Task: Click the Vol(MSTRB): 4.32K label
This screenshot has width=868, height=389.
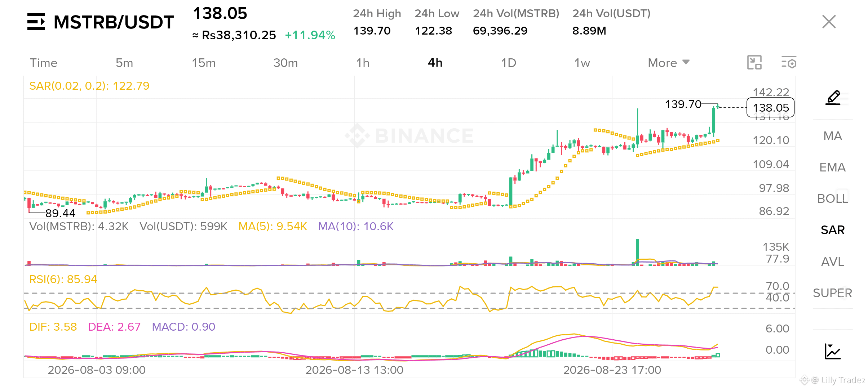Action: tap(79, 226)
